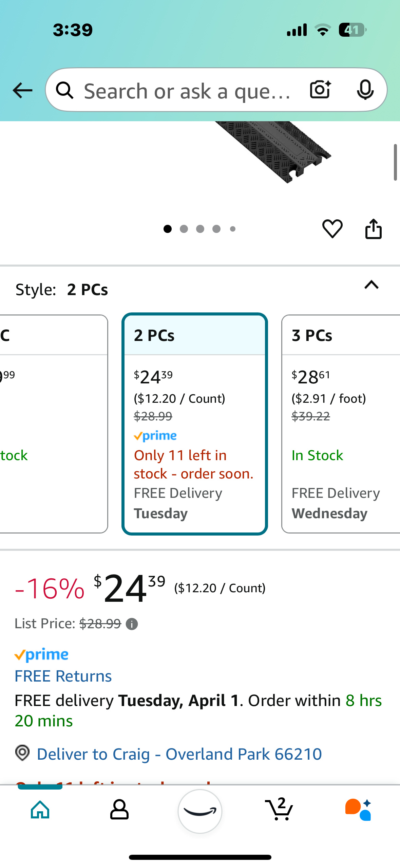Open camera lens visual search

click(320, 90)
